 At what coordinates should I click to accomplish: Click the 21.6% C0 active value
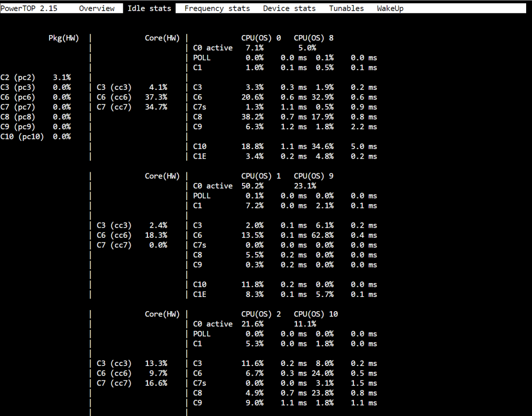[x=252, y=324]
